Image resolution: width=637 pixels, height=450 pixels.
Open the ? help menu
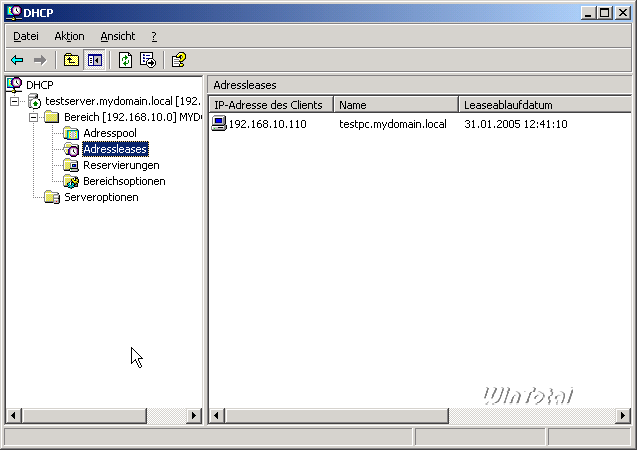pyautogui.click(x=154, y=36)
